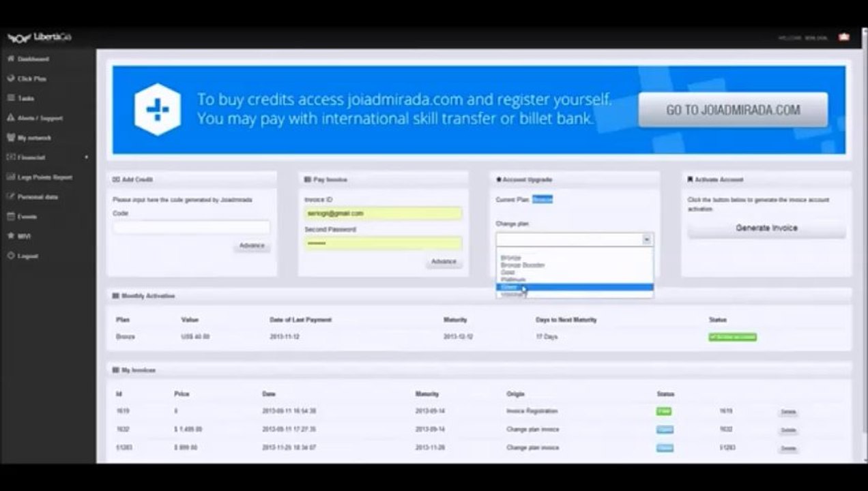
Task: Click the LibertaGia logo in the header
Action: [39, 38]
